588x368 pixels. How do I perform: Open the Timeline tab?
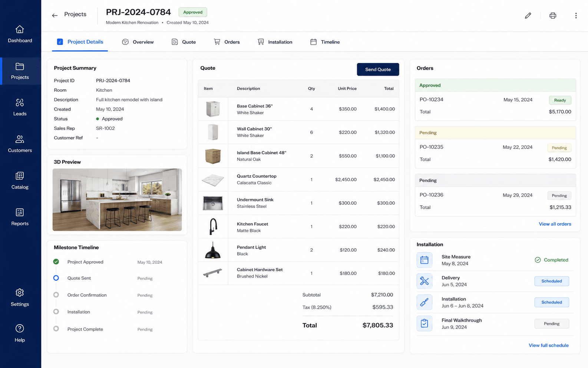coord(325,42)
